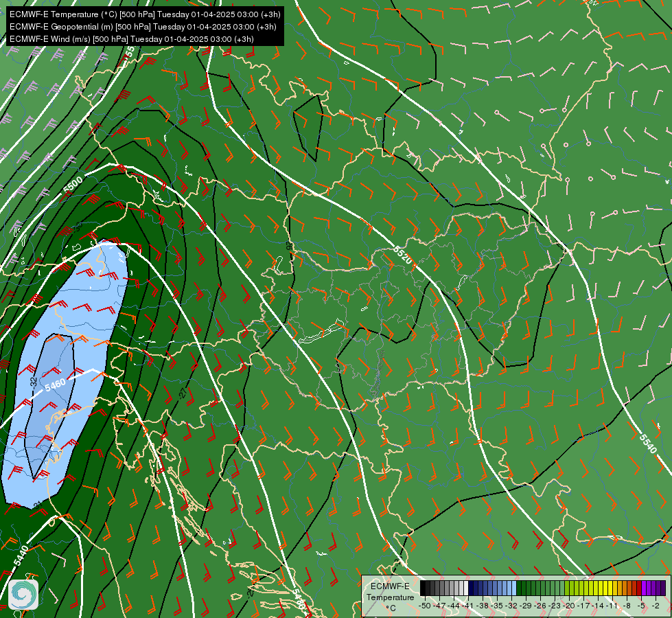Click the °C unit label in legend
The height and width of the screenshot is (618, 672).
pyautogui.click(x=391, y=608)
